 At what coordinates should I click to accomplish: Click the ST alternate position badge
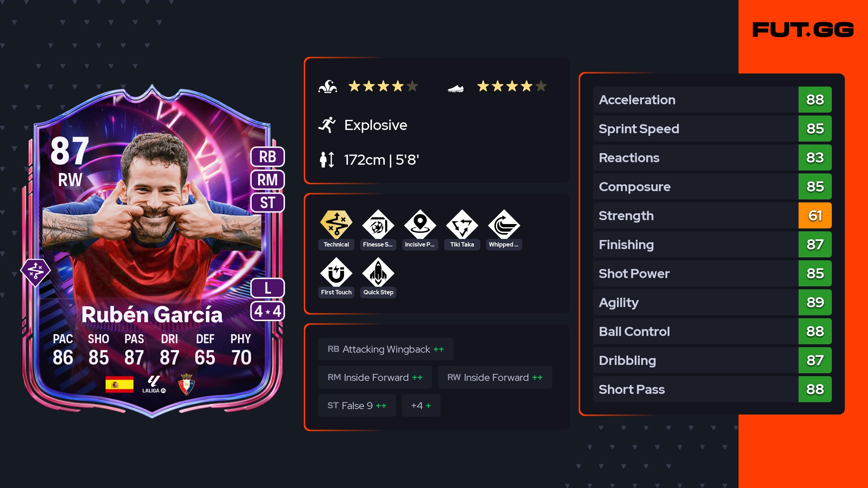(x=268, y=202)
